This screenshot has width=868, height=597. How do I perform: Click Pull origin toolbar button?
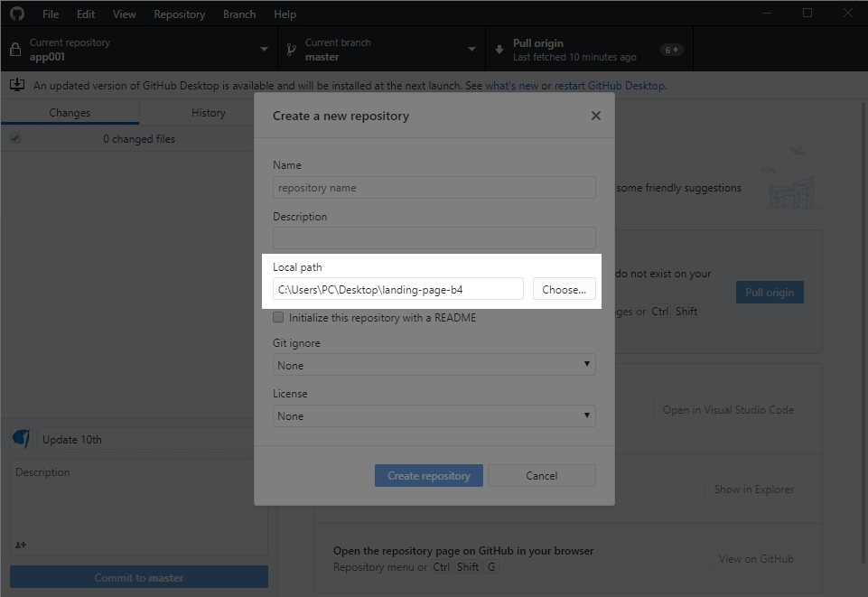point(589,50)
